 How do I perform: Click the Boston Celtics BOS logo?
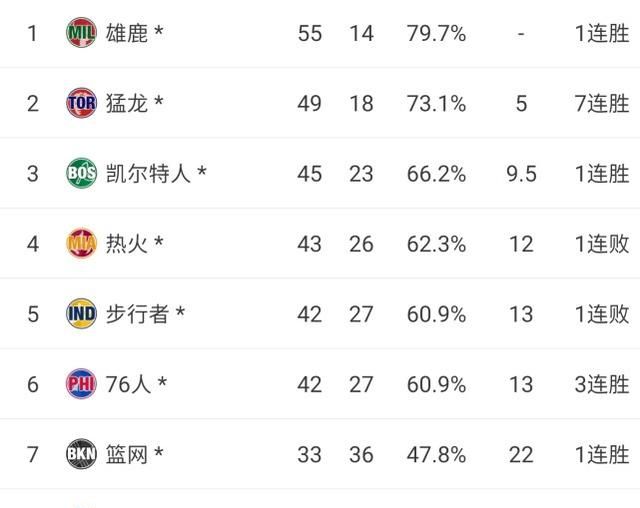(x=81, y=173)
